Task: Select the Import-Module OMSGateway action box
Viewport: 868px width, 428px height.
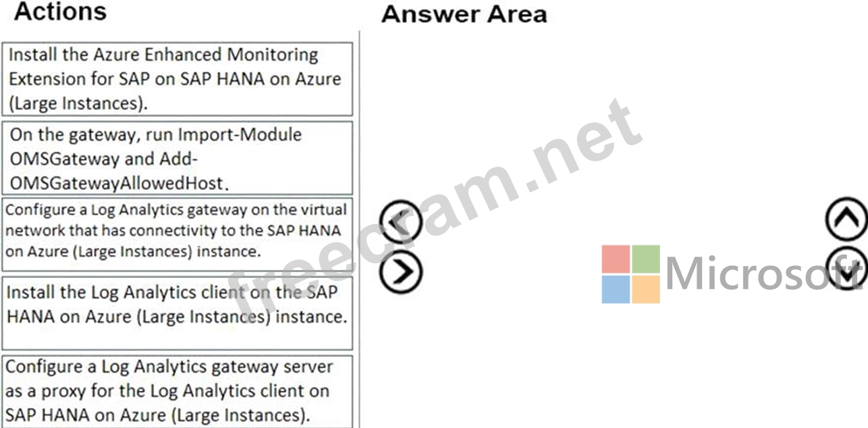Action: click(x=180, y=159)
